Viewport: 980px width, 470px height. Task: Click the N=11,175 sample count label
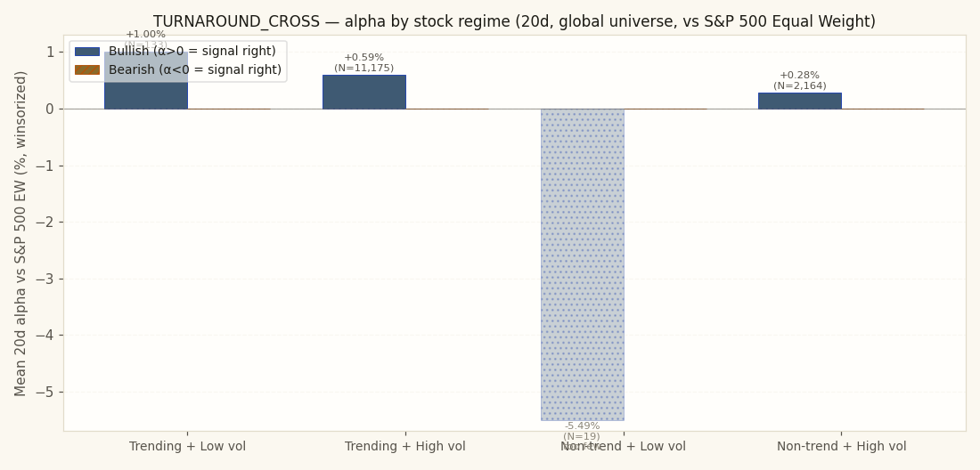coord(363,68)
